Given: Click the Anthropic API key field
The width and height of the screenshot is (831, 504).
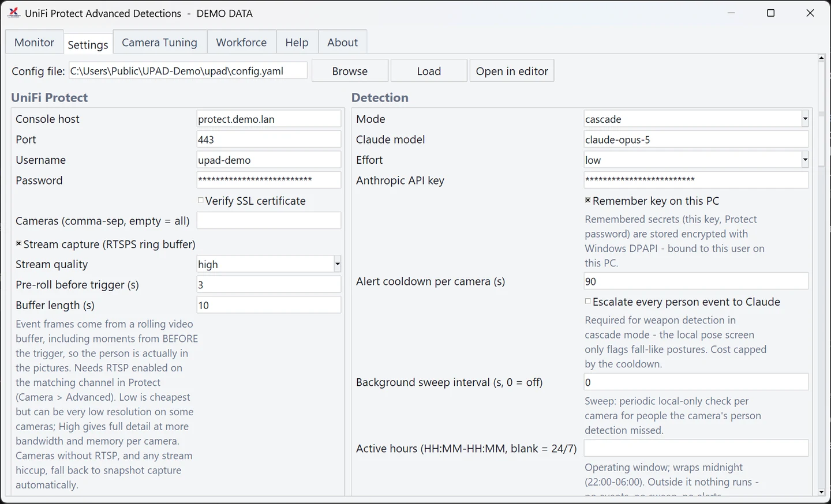Looking at the screenshot, I should [x=696, y=180].
